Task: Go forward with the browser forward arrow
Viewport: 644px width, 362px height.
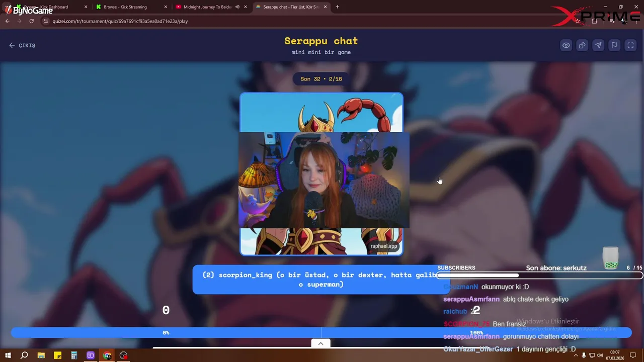Action: [x=19, y=21]
